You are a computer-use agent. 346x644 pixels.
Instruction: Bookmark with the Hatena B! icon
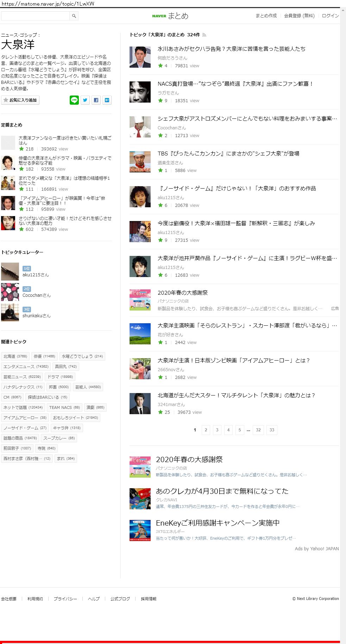tap(107, 100)
